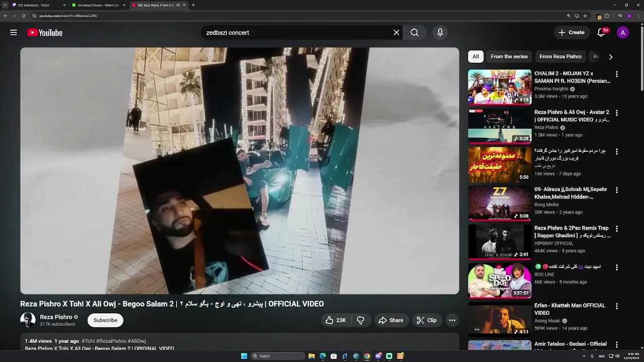Open HIPGRAY OFFICIAL channel name

(x=554, y=243)
